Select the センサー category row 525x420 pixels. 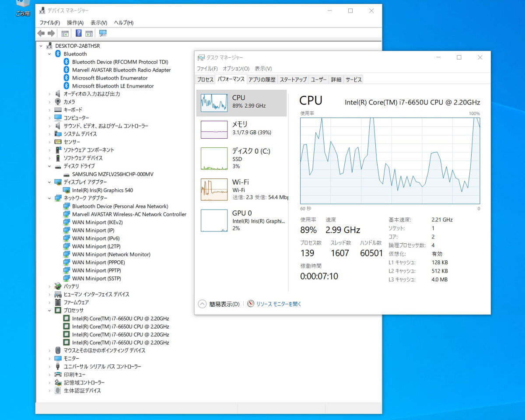tap(67, 142)
